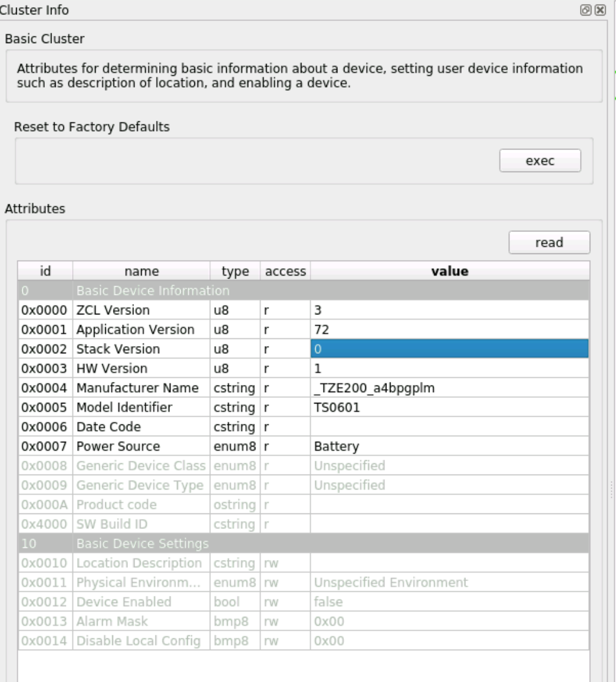Click the 0x0013 id cell
This screenshot has height=682, width=616.
pos(45,622)
